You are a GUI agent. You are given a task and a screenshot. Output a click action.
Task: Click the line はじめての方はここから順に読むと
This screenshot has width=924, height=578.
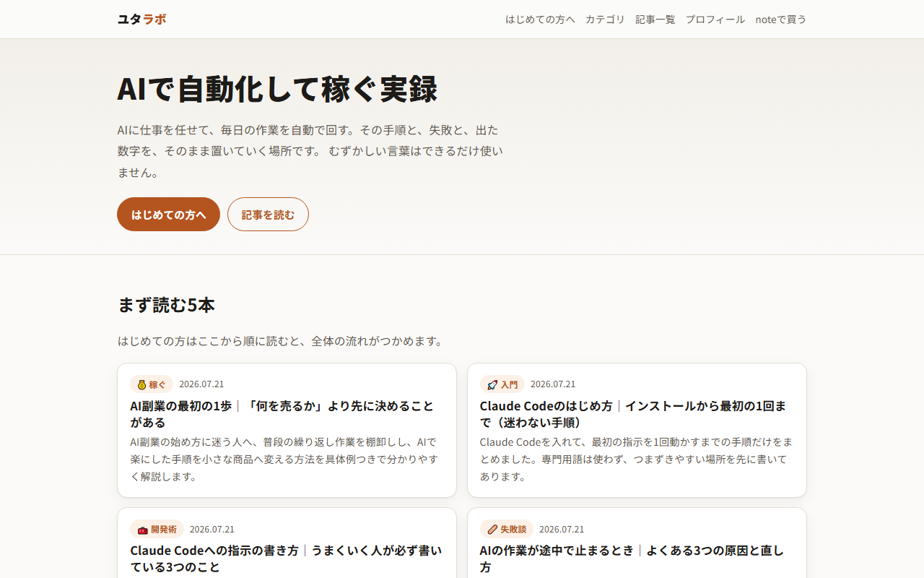[x=281, y=341]
